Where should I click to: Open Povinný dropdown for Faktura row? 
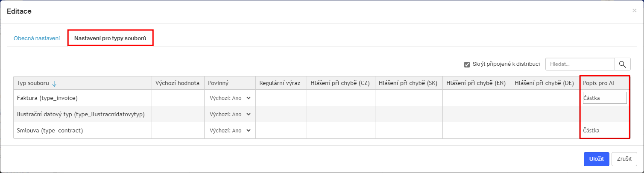click(x=230, y=98)
